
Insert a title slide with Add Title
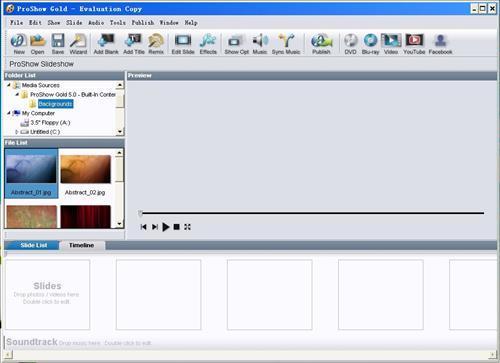point(134,44)
